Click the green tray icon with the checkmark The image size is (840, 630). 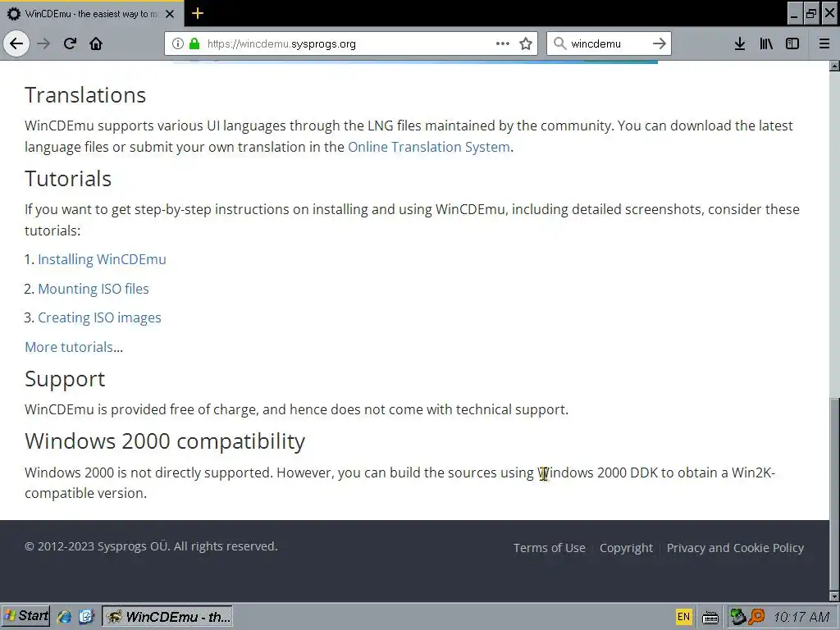738,617
